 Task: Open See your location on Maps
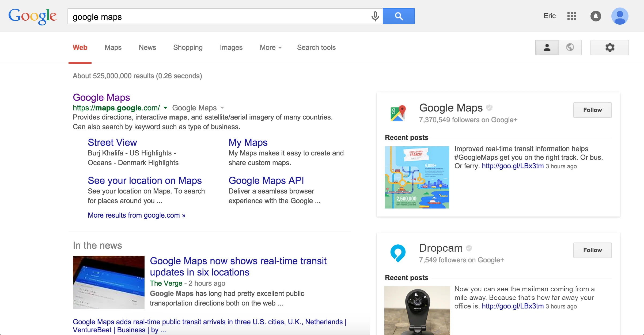point(145,180)
